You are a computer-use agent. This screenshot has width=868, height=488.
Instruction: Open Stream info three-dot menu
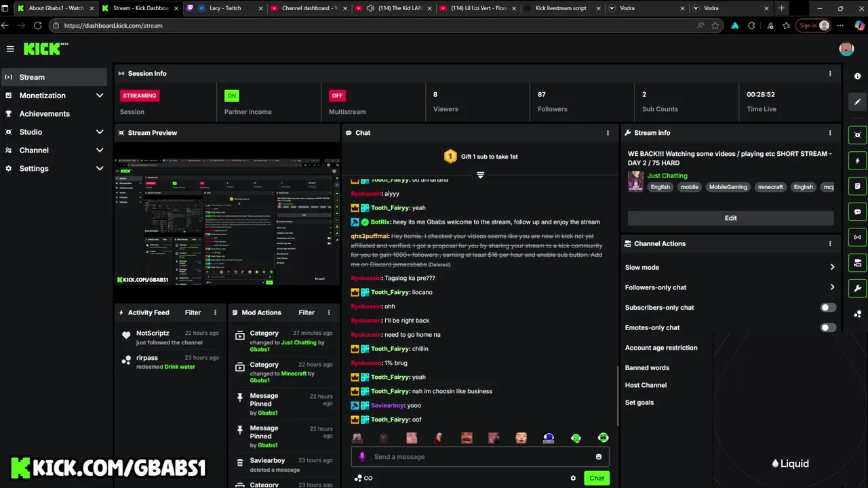pos(830,133)
